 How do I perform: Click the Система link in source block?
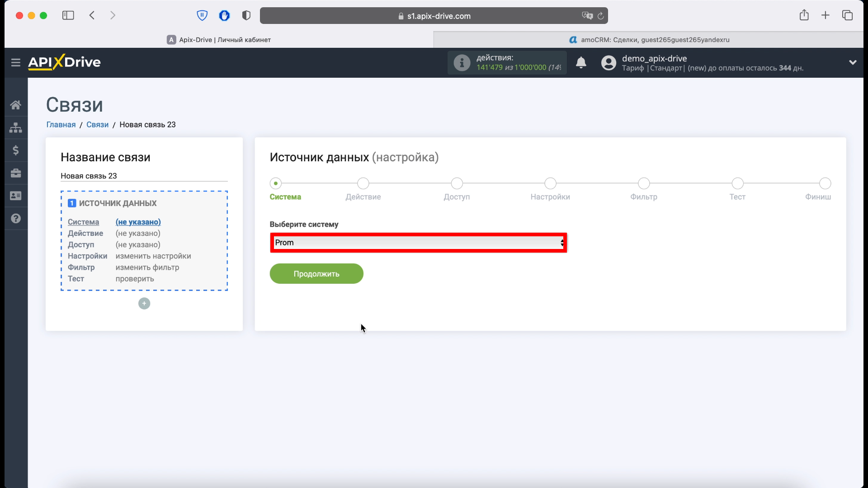[83, 222]
